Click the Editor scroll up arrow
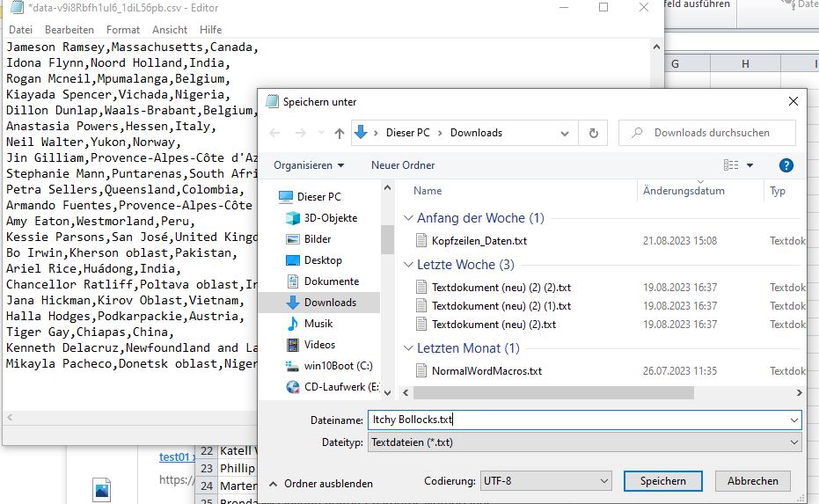This screenshot has width=819, height=504. (656, 47)
